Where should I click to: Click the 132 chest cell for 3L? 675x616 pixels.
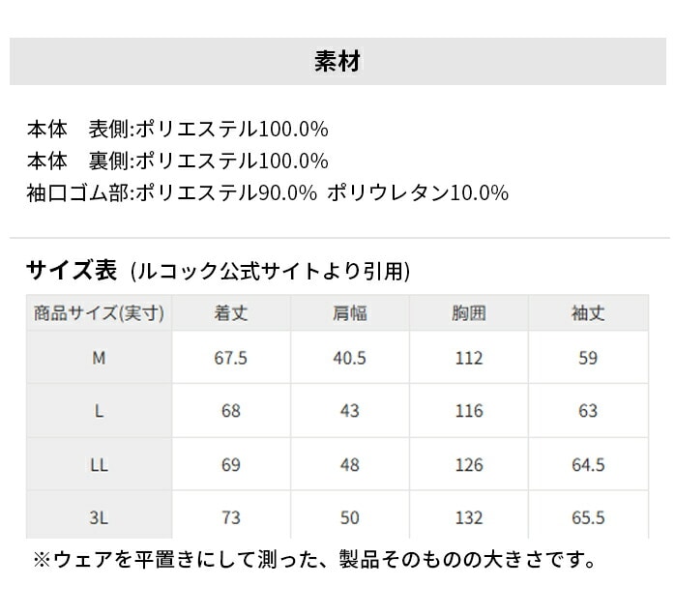[469, 517]
